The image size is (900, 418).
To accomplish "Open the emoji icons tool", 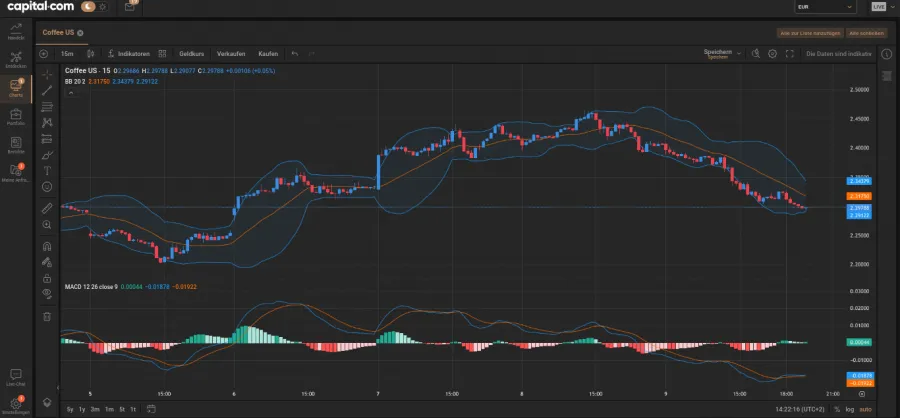I will [x=47, y=187].
